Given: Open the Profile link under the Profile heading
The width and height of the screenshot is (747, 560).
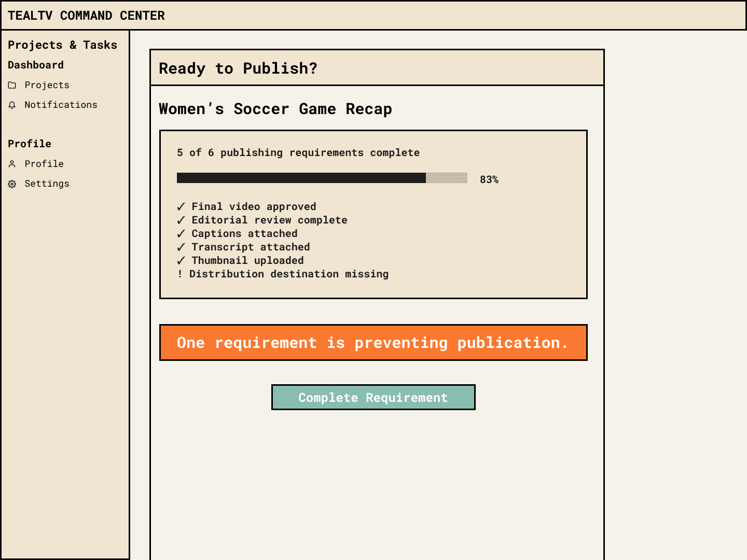Looking at the screenshot, I should pos(44,164).
